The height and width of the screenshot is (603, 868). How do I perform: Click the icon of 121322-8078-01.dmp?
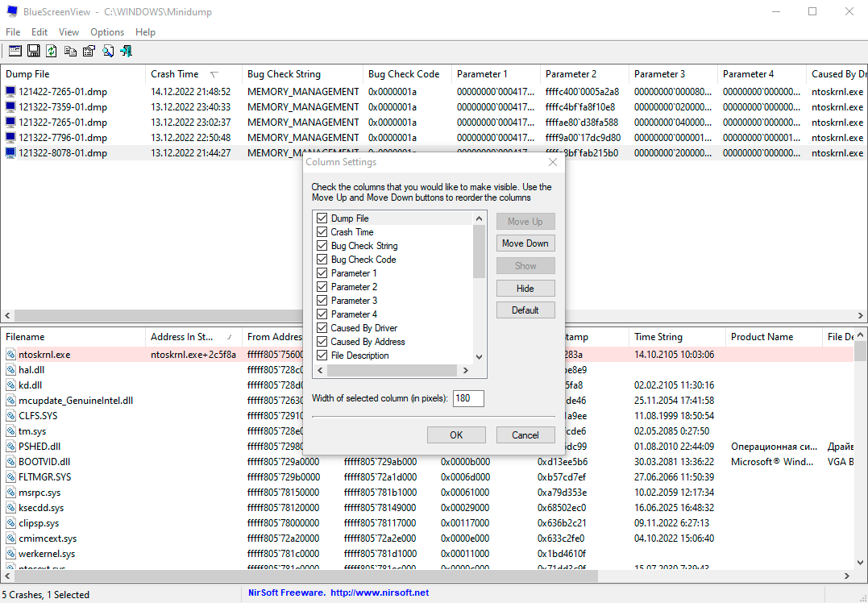pos(10,153)
